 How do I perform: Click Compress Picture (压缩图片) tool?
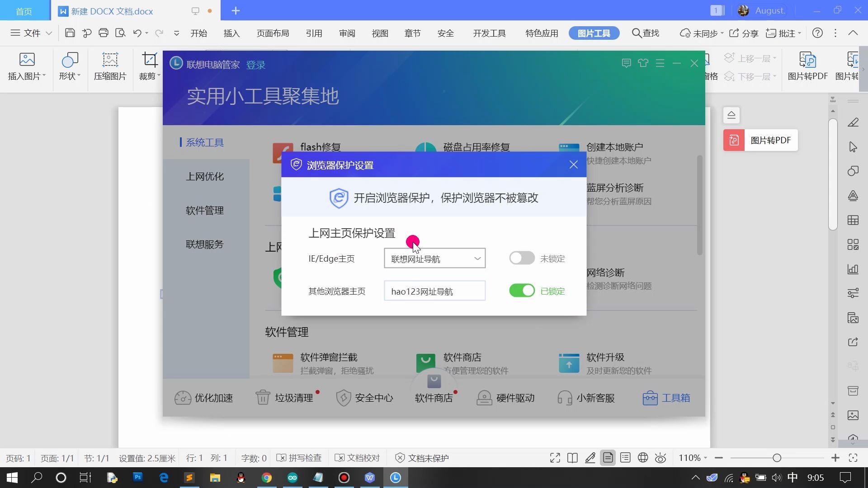pos(110,66)
